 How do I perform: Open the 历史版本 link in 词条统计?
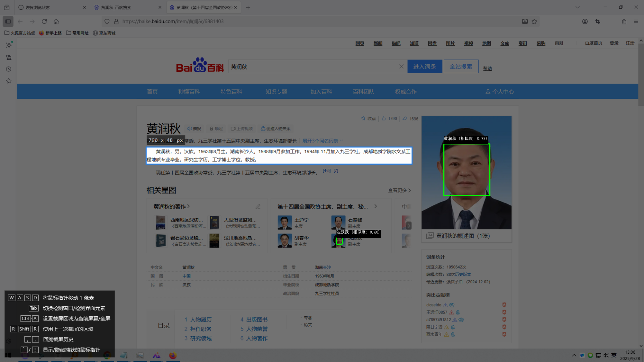(463, 274)
